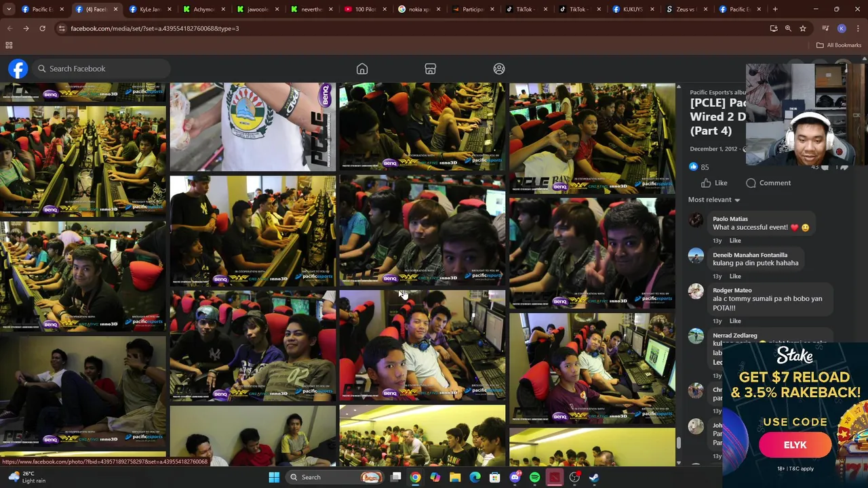Open photo of PCLE wristband on white shirt
The width and height of the screenshot is (868, 488).
point(252,127)
